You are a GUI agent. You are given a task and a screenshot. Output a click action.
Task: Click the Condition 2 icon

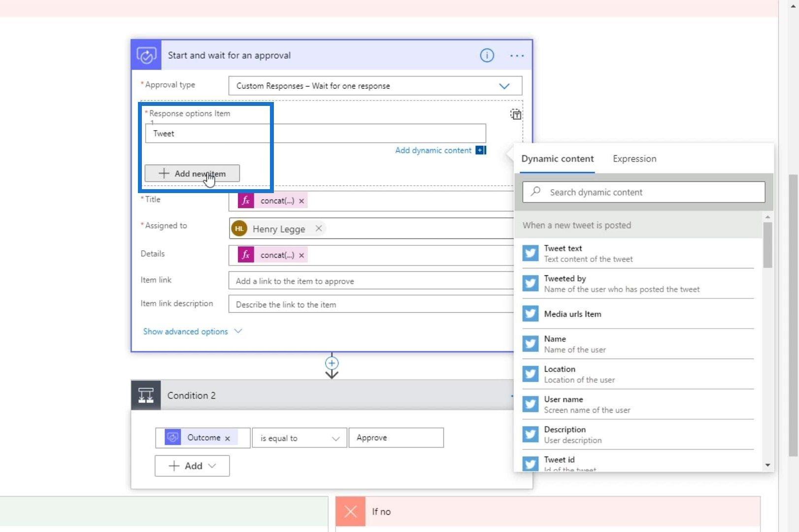click(x=146, y=395)
